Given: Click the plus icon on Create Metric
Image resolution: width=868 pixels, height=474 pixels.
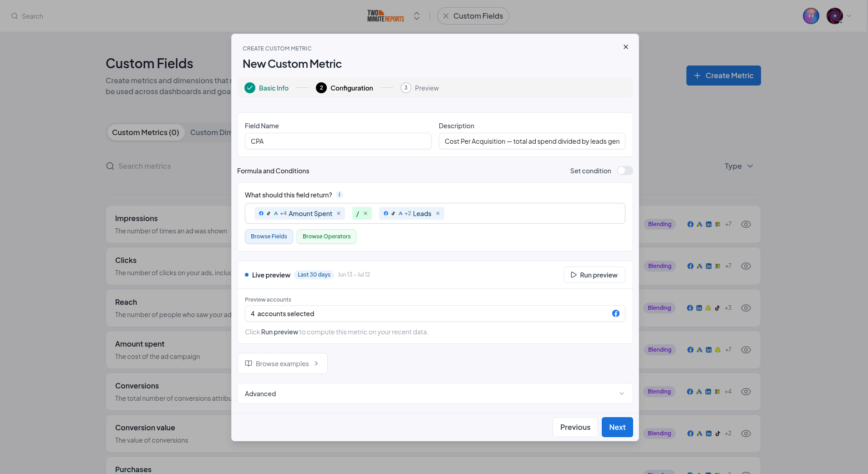Looking at the screenshot, I should click(697, 76).
